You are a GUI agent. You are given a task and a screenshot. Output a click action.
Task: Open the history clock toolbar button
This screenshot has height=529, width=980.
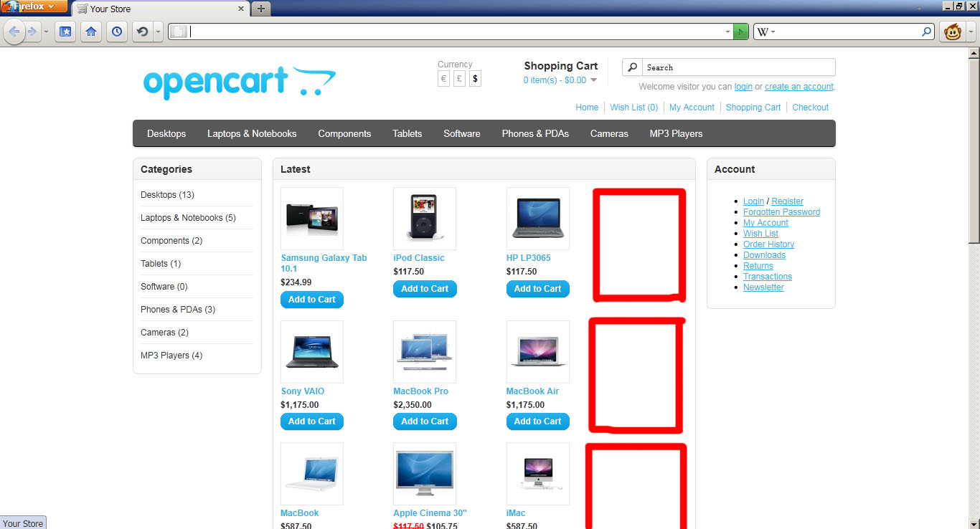pyautogui.click(x=117, y=32)
